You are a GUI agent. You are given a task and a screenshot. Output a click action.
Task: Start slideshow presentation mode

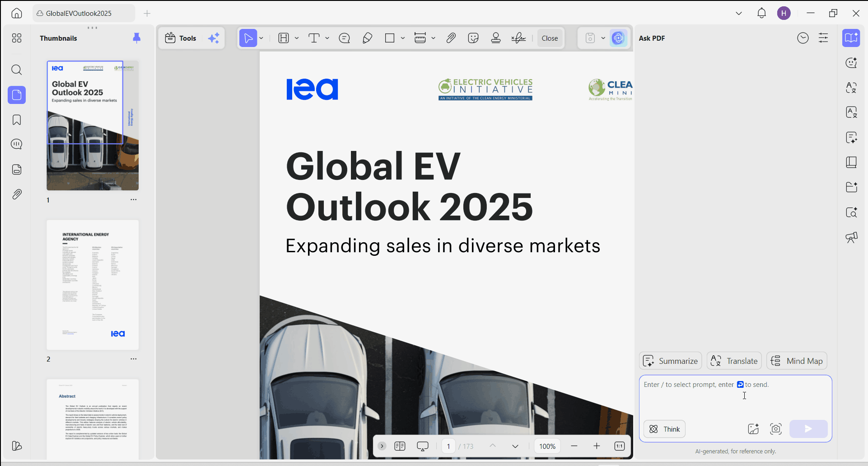pos(423,446)
